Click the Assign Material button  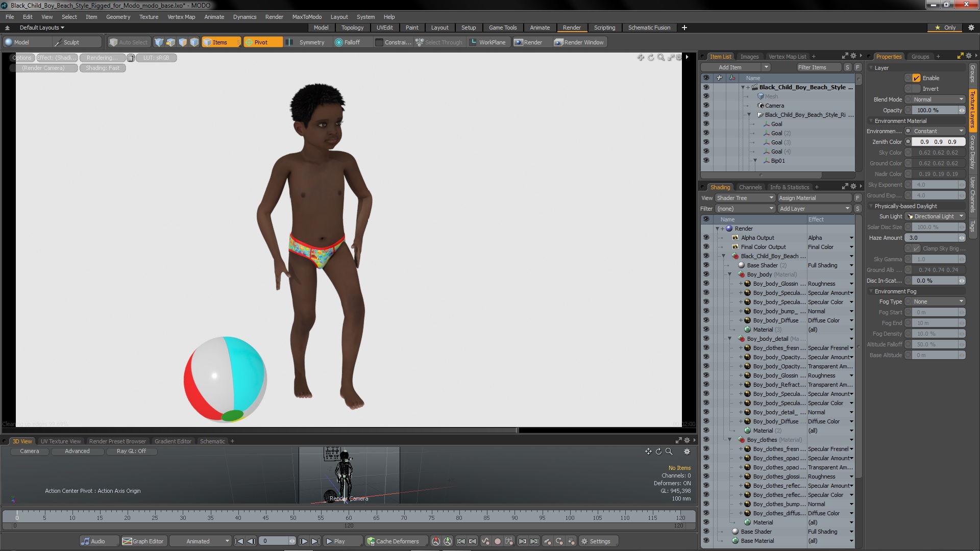point(815,198)
